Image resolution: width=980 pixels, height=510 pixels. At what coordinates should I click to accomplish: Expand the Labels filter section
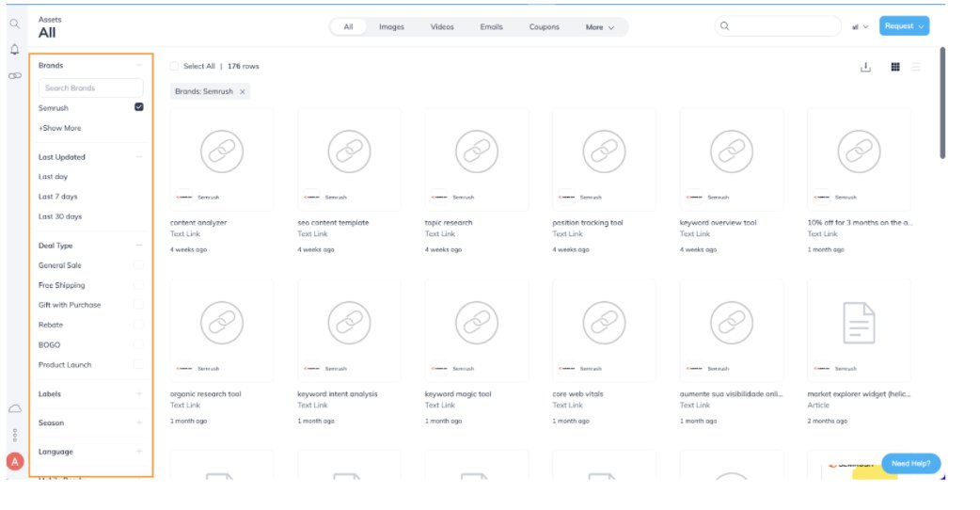point(139,393)
